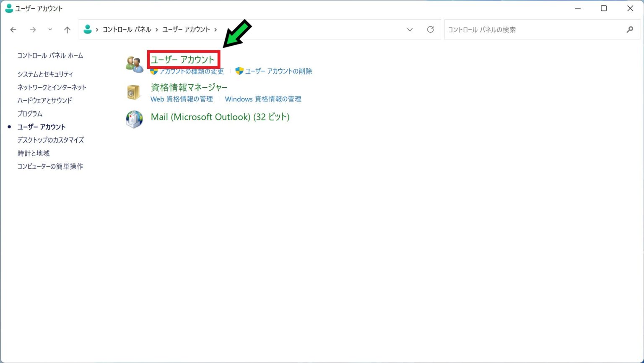Viewport: 644px width, 363px height.
Task: Open Web 資格情報の管理
Action: click(x=182, y=99)
